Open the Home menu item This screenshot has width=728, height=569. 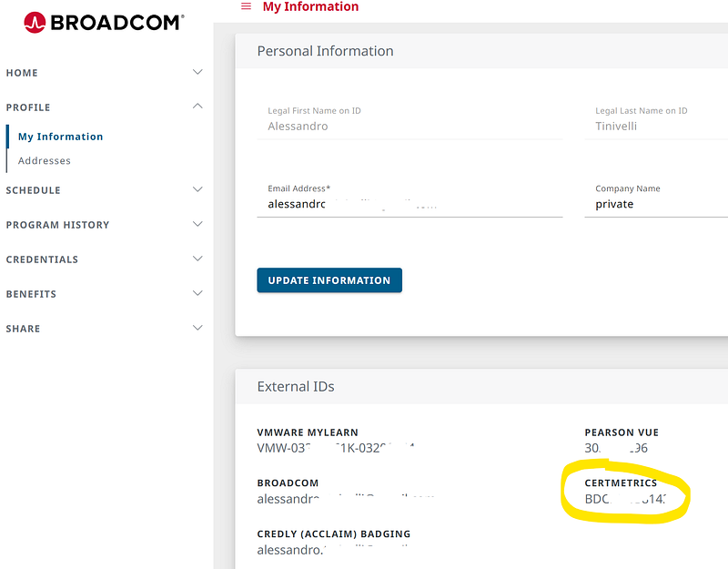(x=22, y=73)
